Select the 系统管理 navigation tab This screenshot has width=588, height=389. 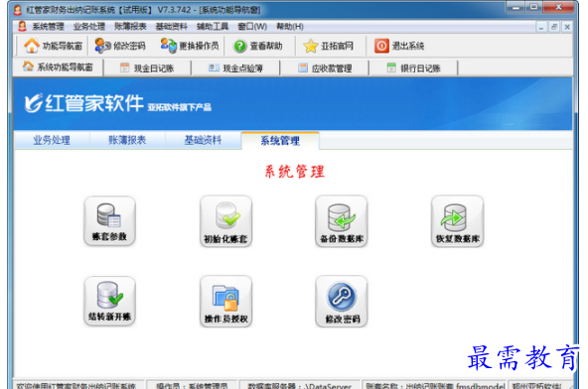point(280,141)
